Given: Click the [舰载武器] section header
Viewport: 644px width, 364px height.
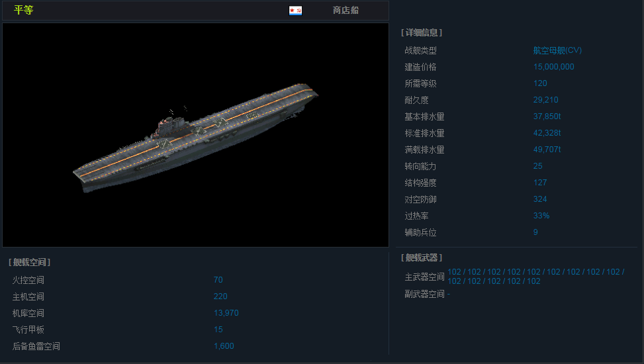Looking at the screenshot, I should click(x=422, y=257).
